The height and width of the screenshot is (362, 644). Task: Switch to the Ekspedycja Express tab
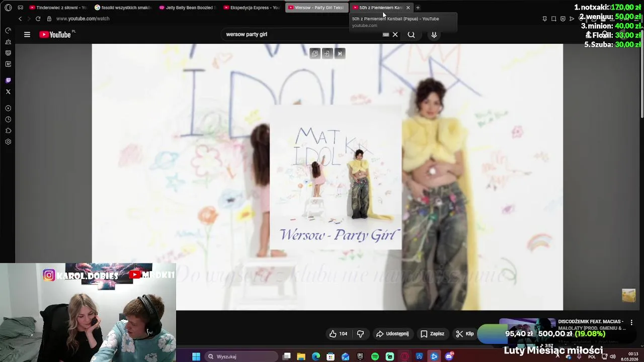(252, 8)
